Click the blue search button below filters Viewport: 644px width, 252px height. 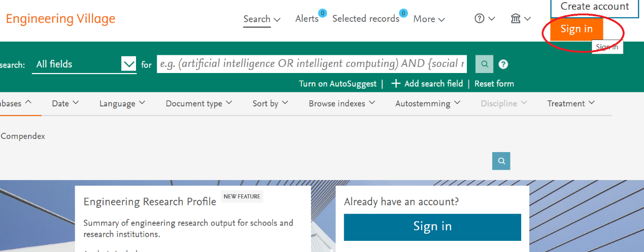point(501,161)
